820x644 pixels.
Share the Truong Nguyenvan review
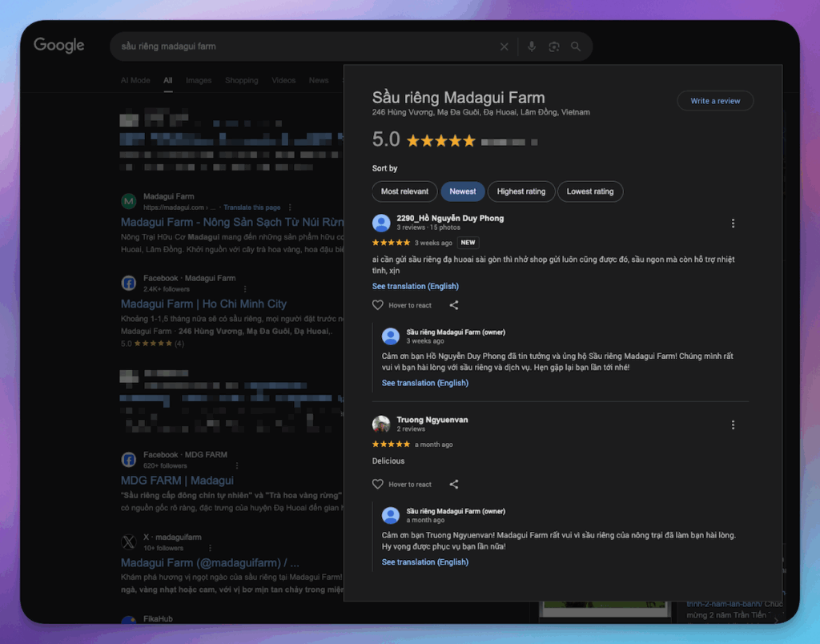click(454, 485)
